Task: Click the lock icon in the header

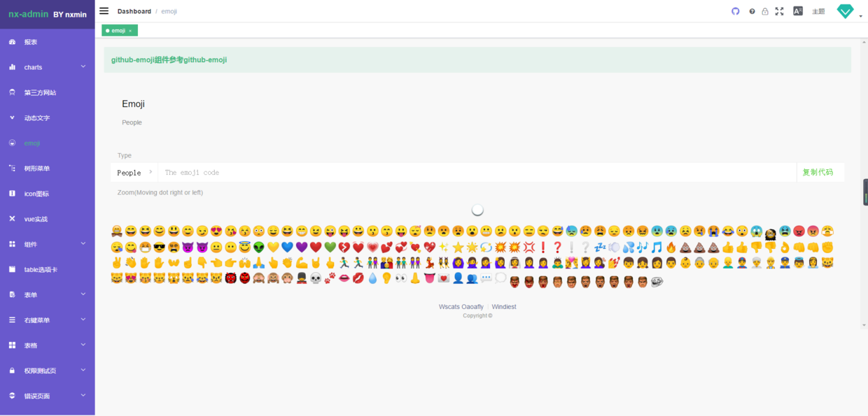Action: coord(765,11)
